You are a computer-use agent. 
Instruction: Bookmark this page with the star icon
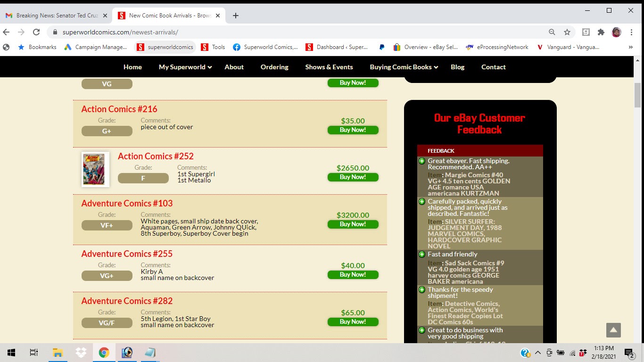(567, 32)
